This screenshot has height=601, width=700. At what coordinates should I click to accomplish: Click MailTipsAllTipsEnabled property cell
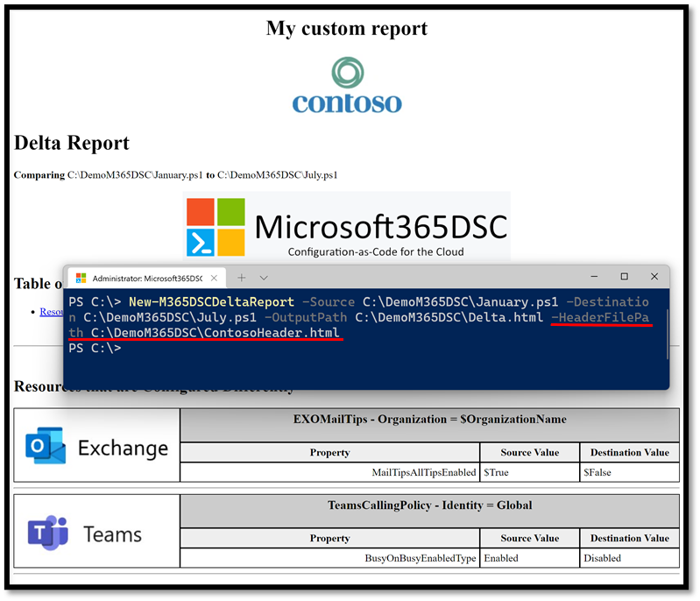click(x=330, y=472)
